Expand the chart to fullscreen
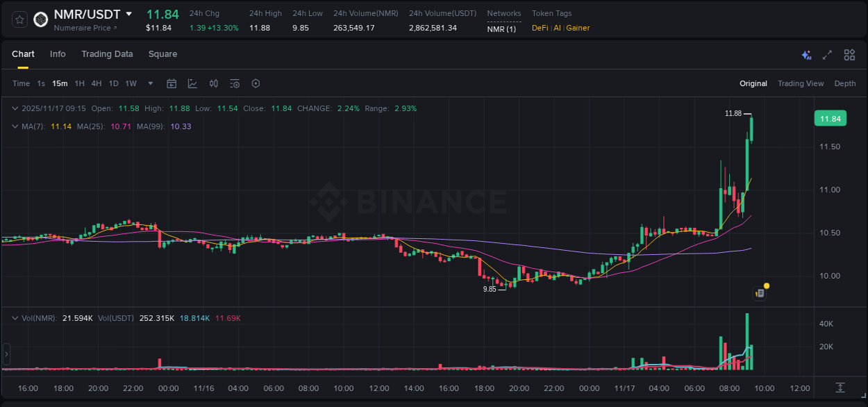 (x=826, y=54)
